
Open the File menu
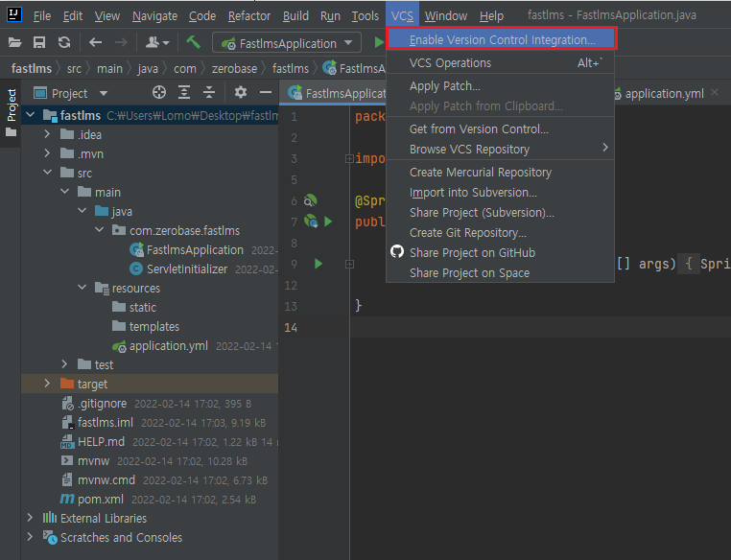(x=42, y=16)
